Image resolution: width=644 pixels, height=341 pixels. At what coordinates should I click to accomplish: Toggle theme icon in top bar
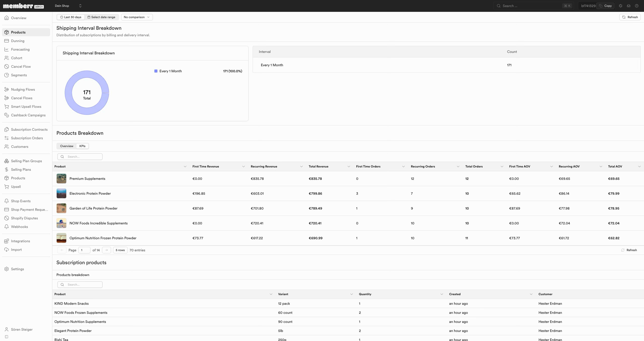(621, 6)
